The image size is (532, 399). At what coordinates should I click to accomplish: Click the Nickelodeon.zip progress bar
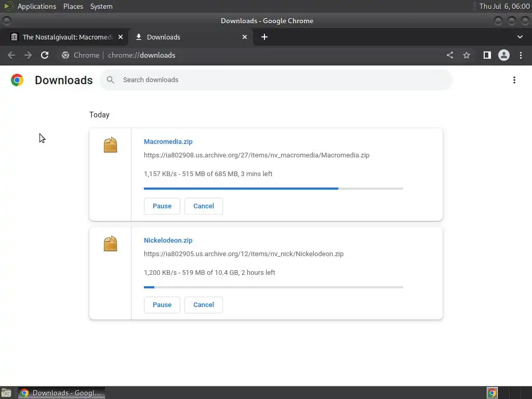coord(273,287)
